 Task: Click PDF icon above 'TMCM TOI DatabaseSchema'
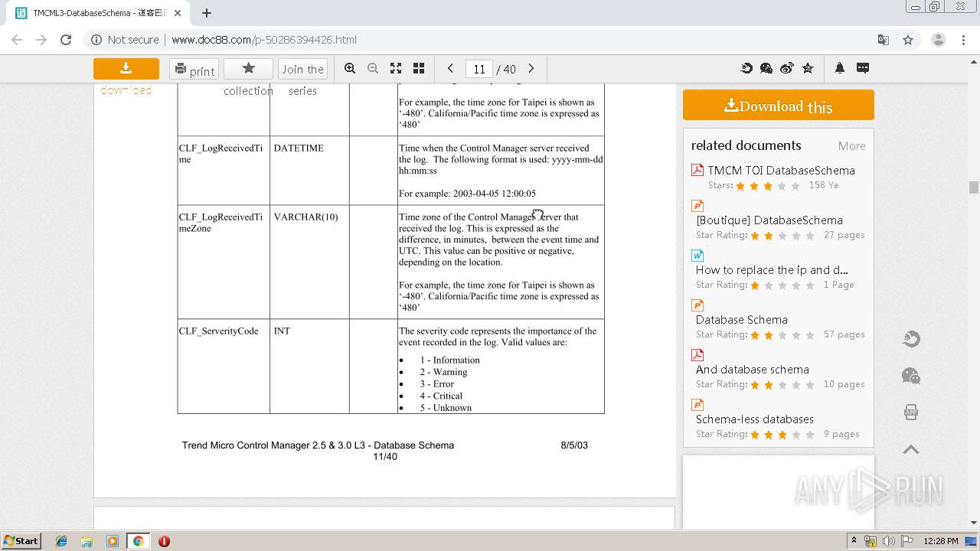coord(697,170)
